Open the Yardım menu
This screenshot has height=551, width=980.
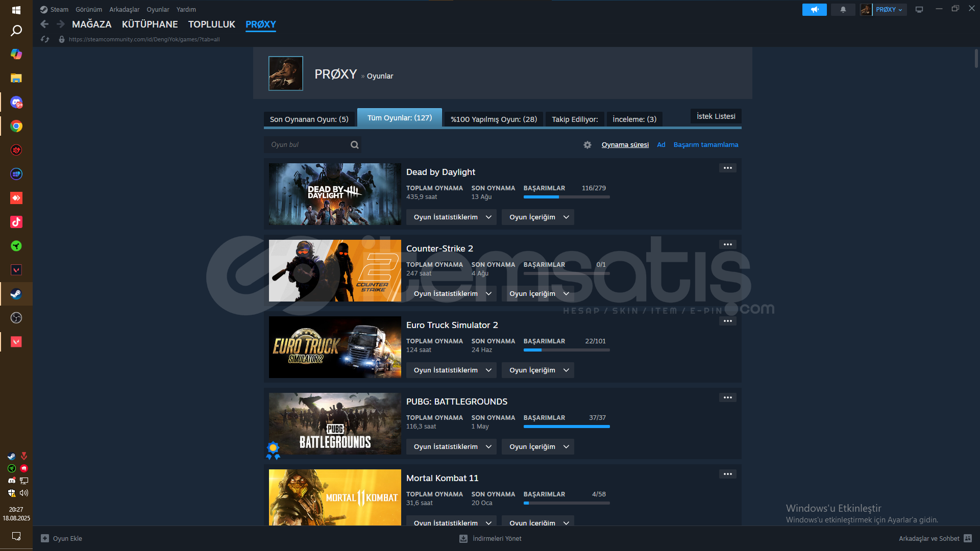186,10
